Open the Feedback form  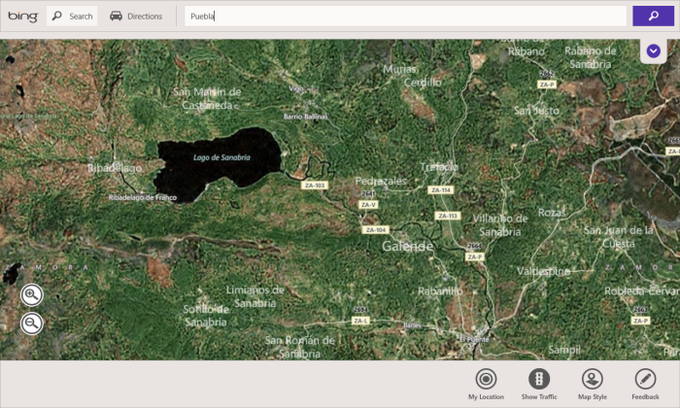[645, 384]
